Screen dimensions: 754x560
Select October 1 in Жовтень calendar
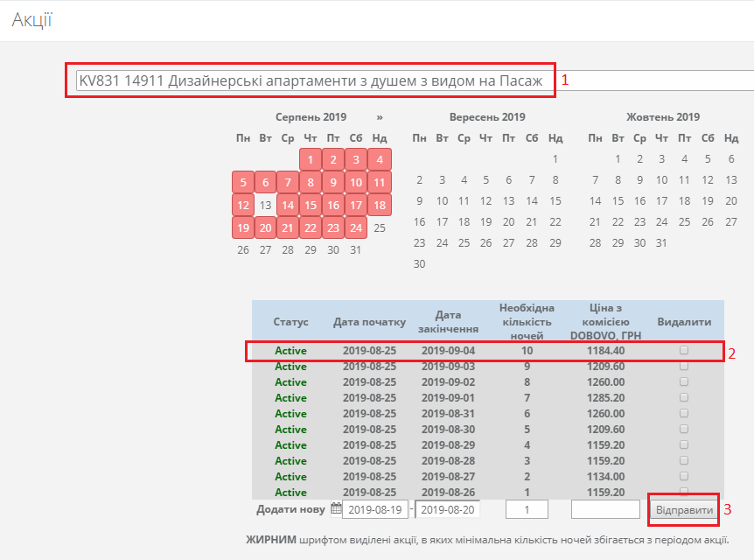tap(618, 158)
